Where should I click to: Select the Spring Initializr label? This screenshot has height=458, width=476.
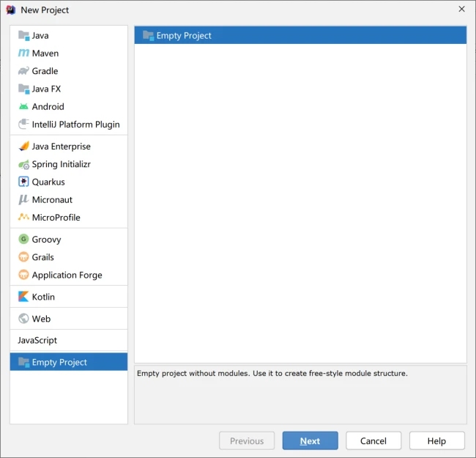(x=62, y=164)
